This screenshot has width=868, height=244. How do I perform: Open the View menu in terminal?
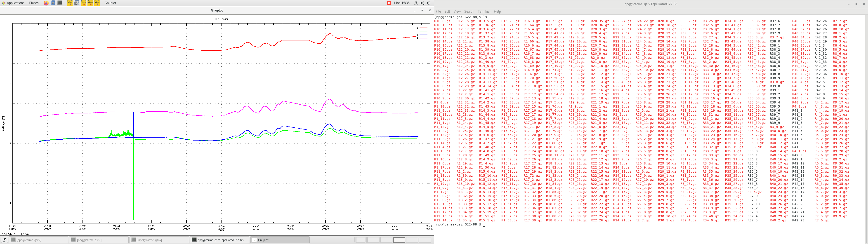(457, 12)
